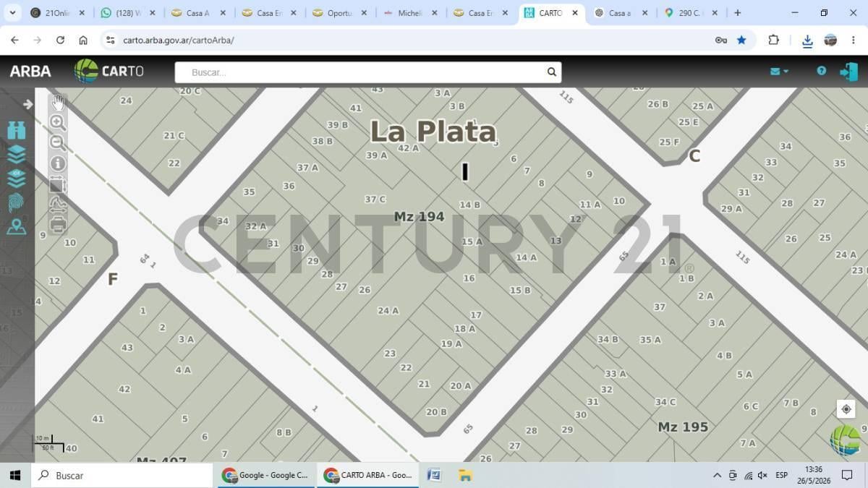Select the parcel information tool
The height and width of the screenshot is (488, 868).
point(58,164)
